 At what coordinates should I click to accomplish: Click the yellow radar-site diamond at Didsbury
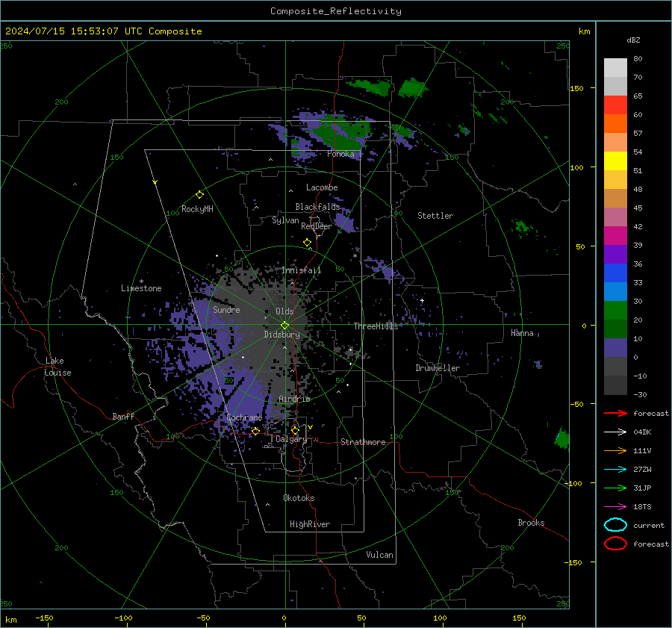284,326
